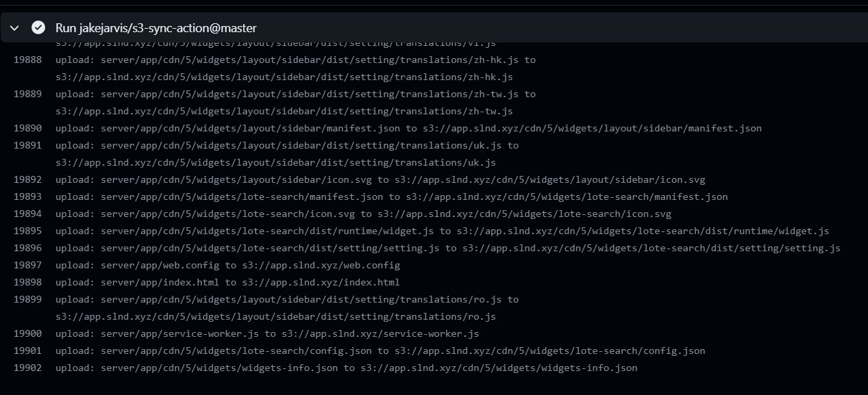Click line number 19894
The height and width of the screenshot is (395, 868).
pos(27,214)
